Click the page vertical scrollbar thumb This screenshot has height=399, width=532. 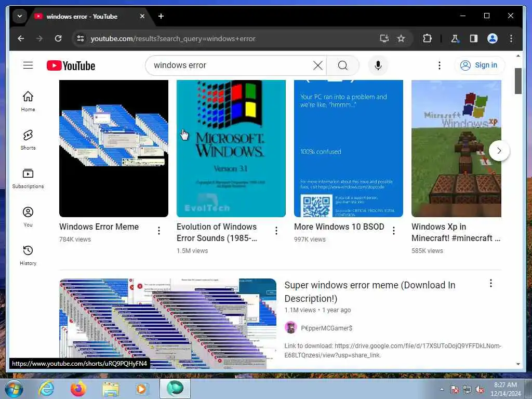coord(518,81)
